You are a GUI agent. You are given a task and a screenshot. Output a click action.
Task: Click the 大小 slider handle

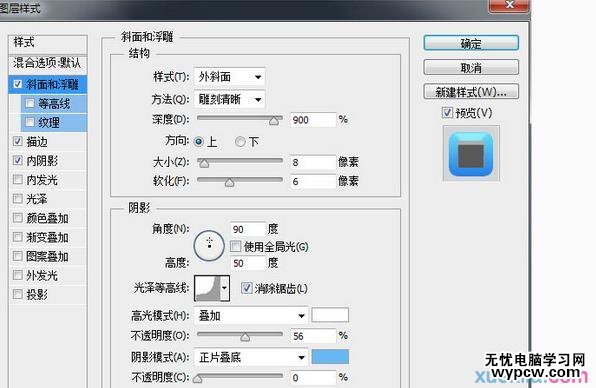click(x=204, y=163)
